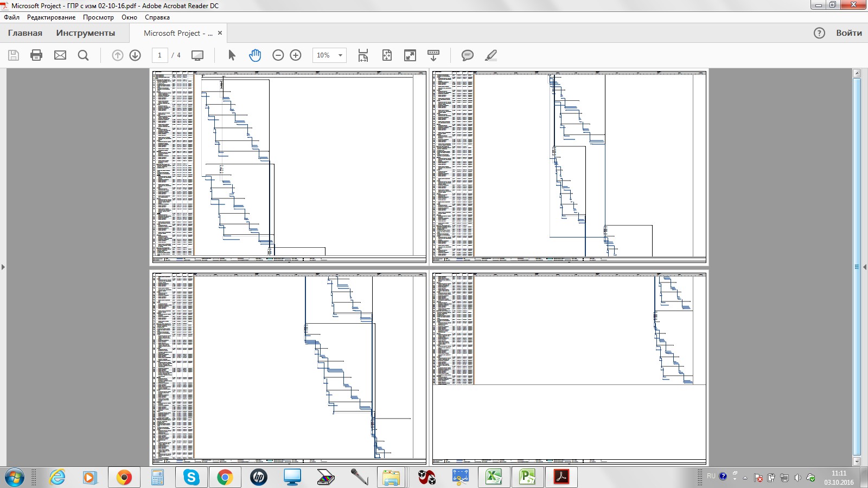The height and width of the screenshot is (488, 868).
Task: Switch to the Главная tab
Action: coord(25,33)
